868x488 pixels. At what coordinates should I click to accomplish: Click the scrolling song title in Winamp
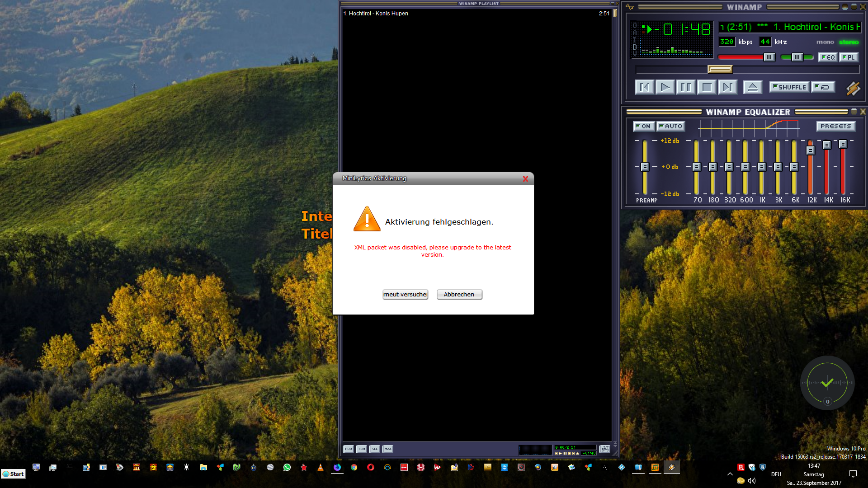[x=790, y=27]
